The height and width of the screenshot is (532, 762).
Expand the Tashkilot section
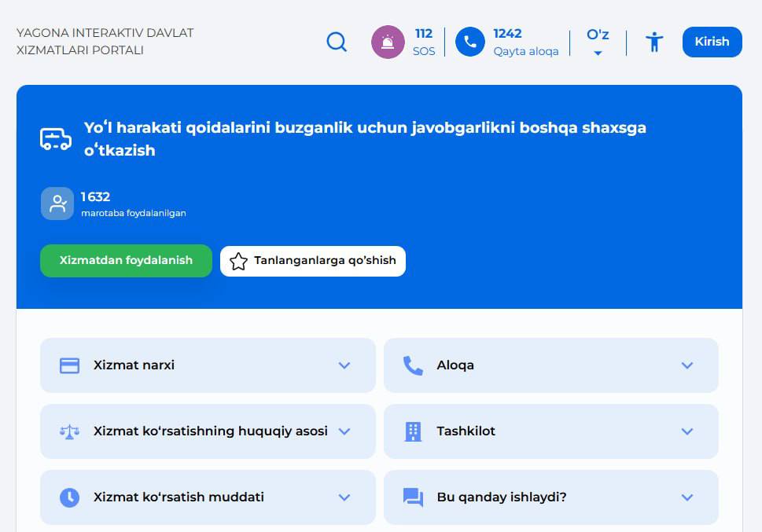click(687, 431)
